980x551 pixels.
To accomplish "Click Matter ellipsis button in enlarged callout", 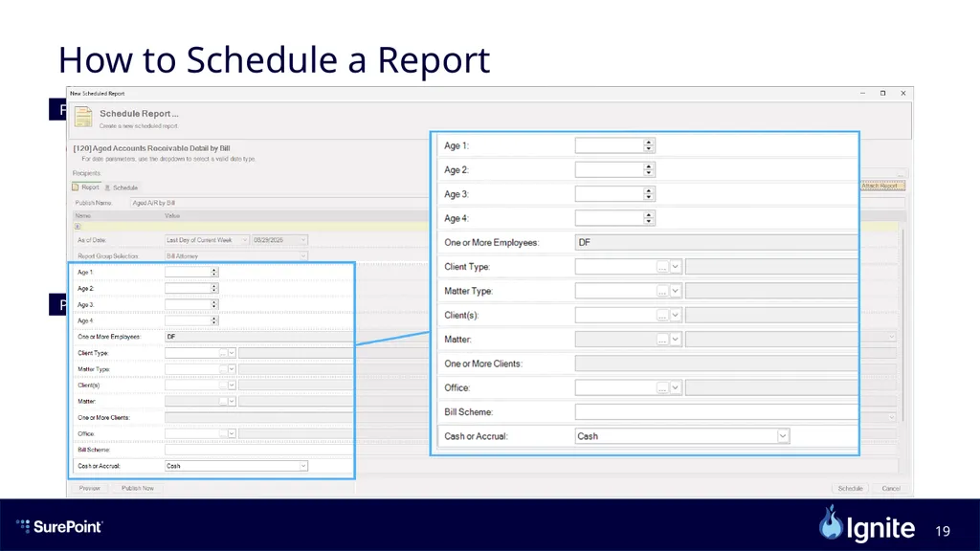I will (662, 340).
